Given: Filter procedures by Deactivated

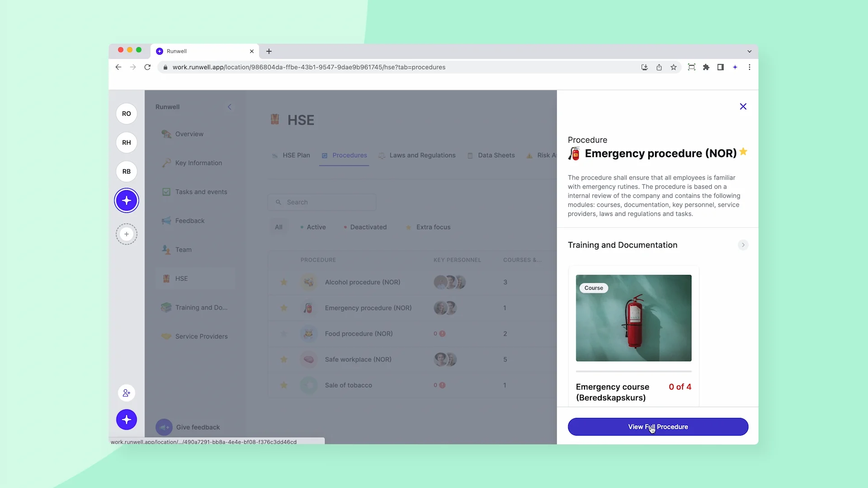Looking at the screenshot, I should point(365,227).
